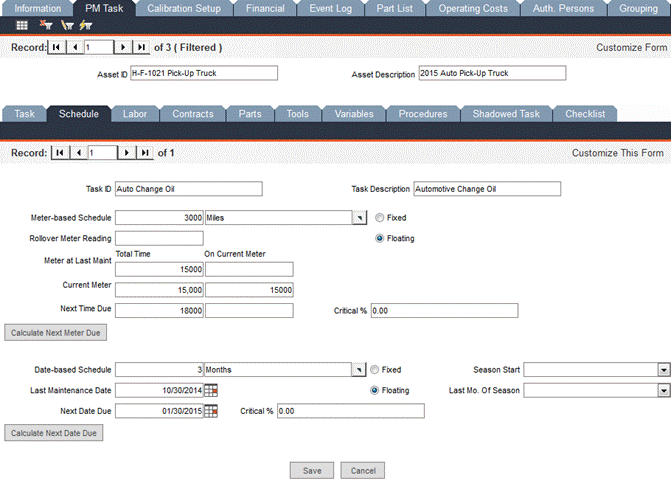Viewport: 671px width, 484px height.
Task: Open the grid view icon in toolbar
Action: coord(22,25)
